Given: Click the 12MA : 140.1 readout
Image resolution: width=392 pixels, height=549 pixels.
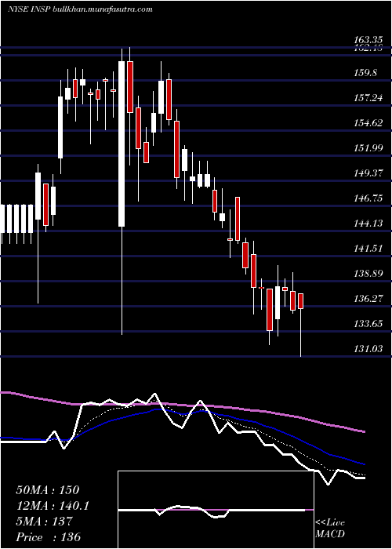Looking at the screenshot, I should (53, 506).
